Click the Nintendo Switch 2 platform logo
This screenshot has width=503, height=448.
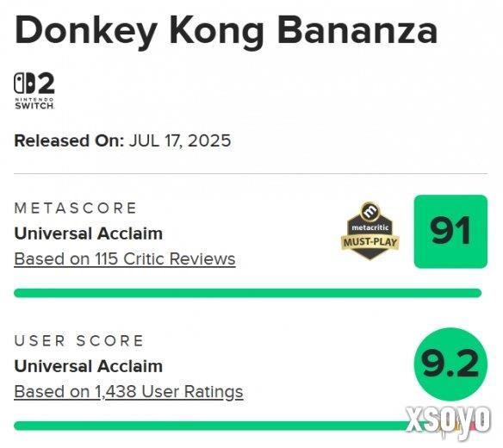tap(34, 90)
